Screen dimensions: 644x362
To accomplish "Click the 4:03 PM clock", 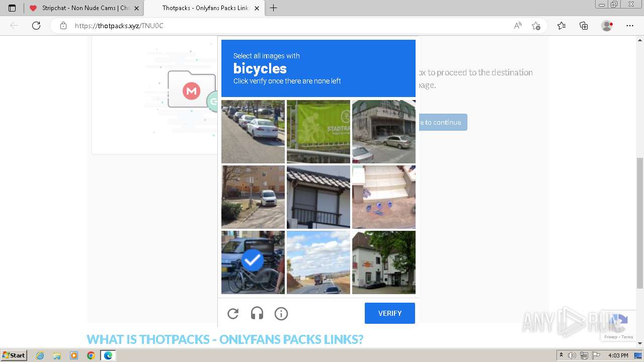I will click(618, 355).
